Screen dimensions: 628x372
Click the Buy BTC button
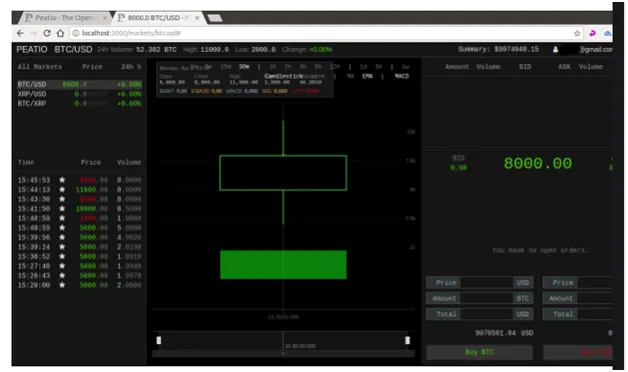tap(479, 352)
